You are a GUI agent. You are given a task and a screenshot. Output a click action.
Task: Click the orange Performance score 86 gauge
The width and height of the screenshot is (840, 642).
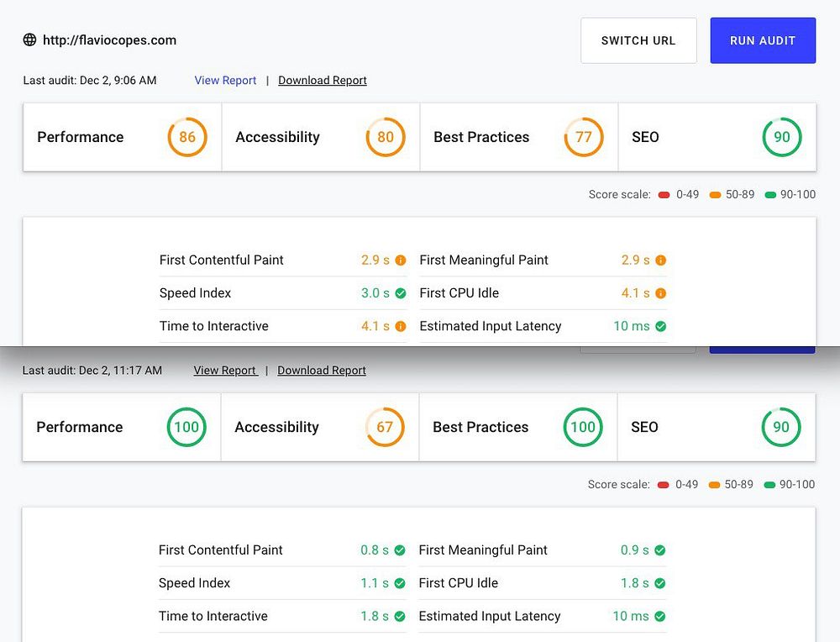pyautogui.click(x=187, y=137)
